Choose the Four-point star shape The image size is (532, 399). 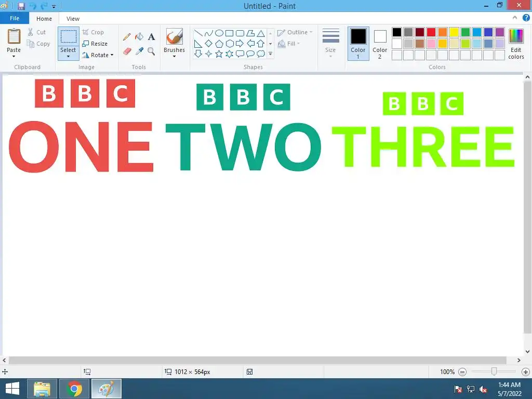[x=209, y=54]
